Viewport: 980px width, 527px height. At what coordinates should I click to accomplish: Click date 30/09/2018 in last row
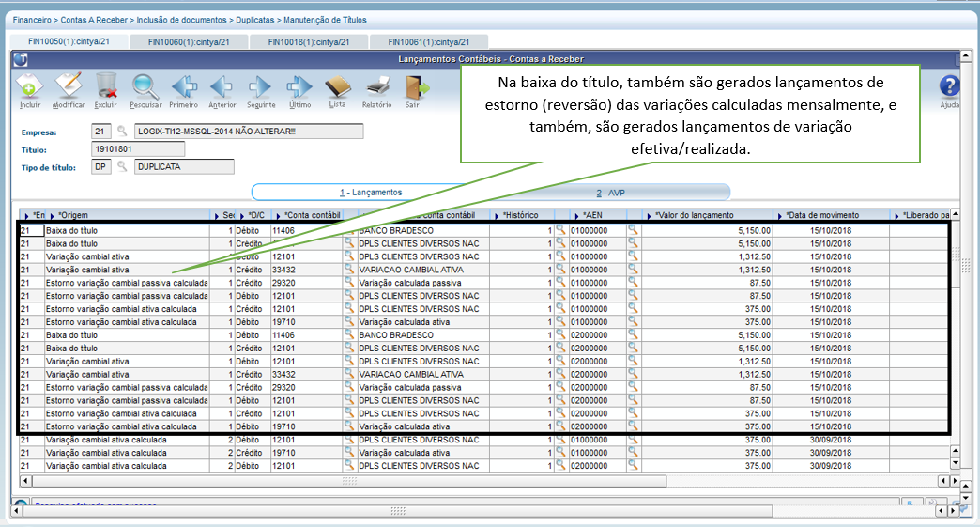tap(831, 466)
